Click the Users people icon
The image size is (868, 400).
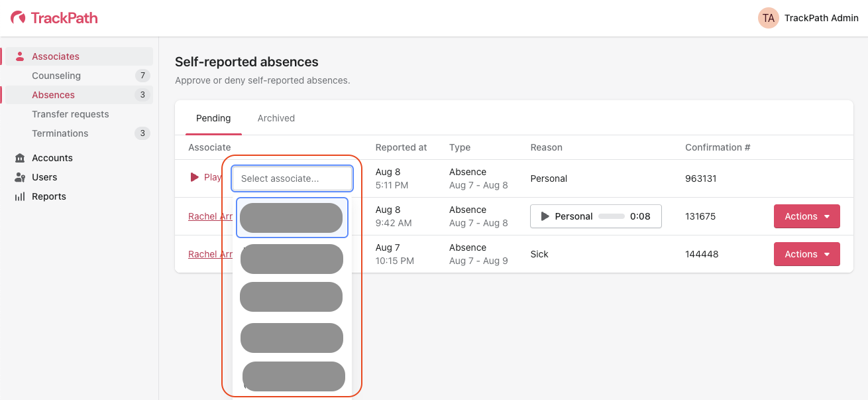pyautogui.click(x=20, y=177)
